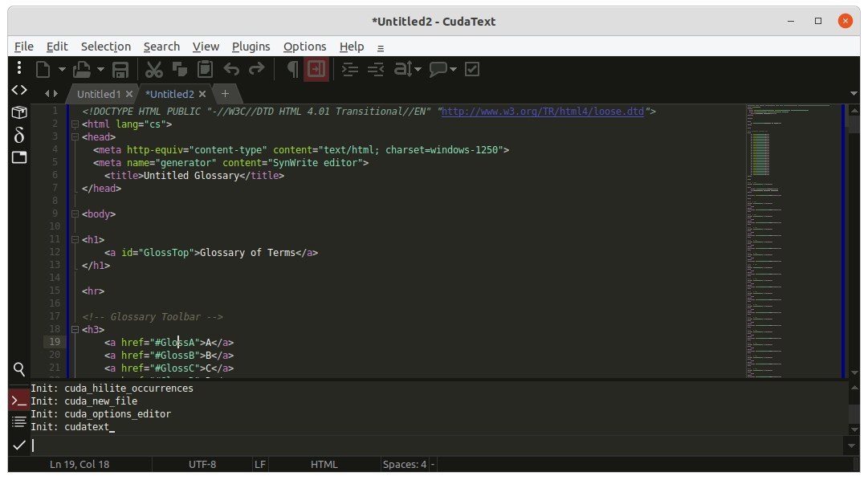Collapse the <body> fold marker on line 9

pyautogui.click(x=75, y=214)
